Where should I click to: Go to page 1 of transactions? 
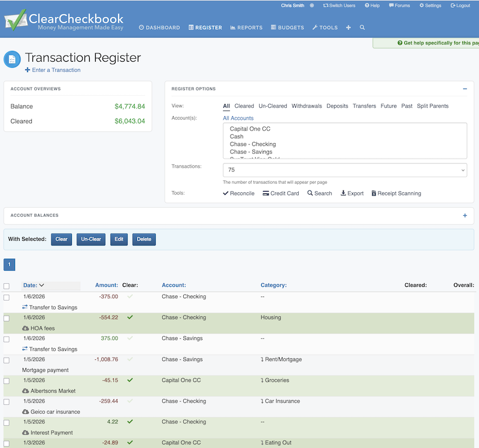(10, 265)
